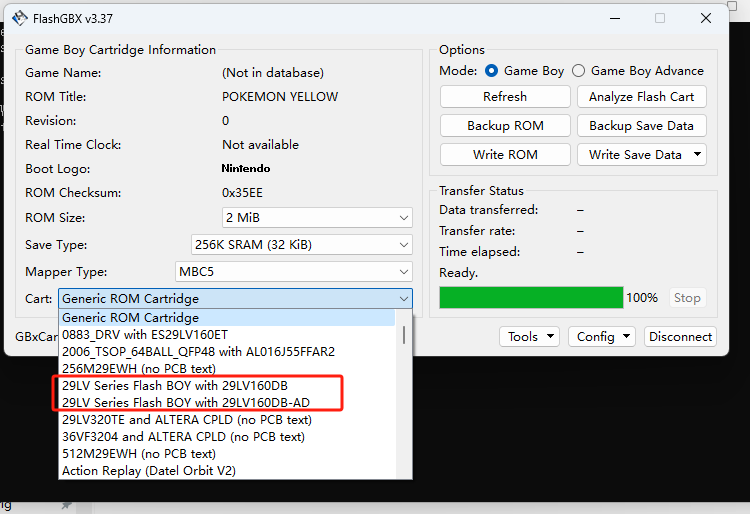Expand the ROM Size dropdown

[317, 218]
